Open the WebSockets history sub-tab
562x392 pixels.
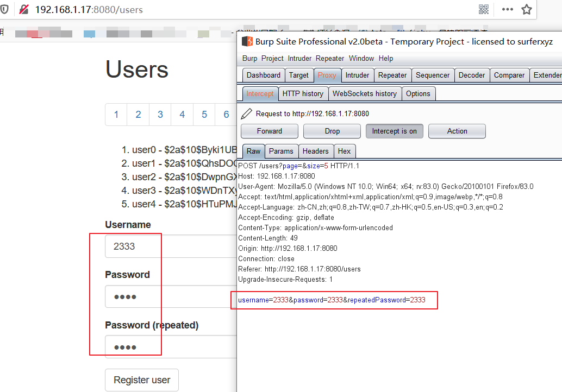tap(365, 94)
